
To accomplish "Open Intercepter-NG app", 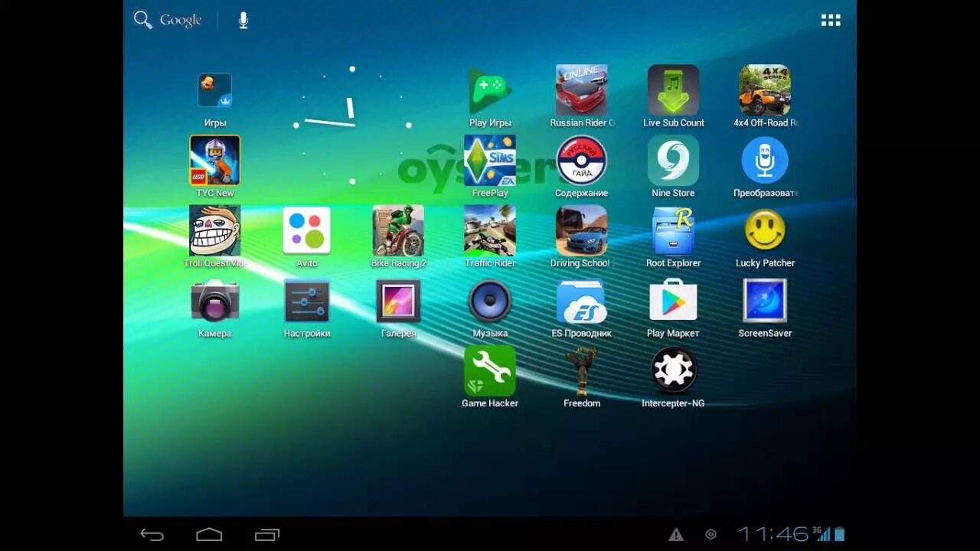I will [673, 371].
